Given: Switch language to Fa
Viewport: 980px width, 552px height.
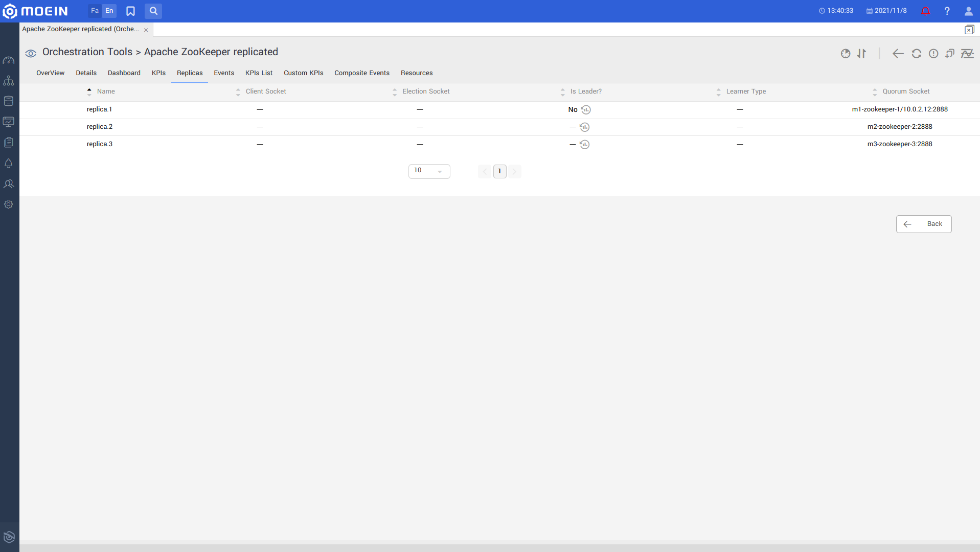Looking at the screenshot, I should tap(95, 11).
